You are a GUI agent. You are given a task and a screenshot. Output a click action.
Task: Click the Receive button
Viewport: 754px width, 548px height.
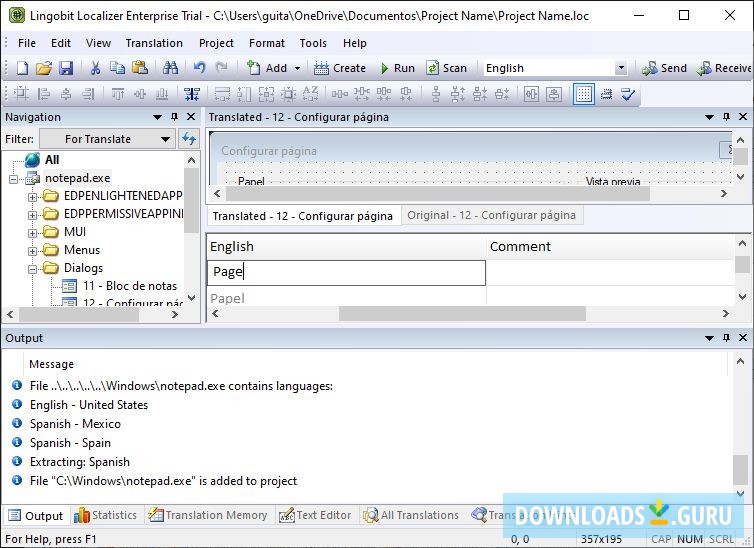[724, 68]
